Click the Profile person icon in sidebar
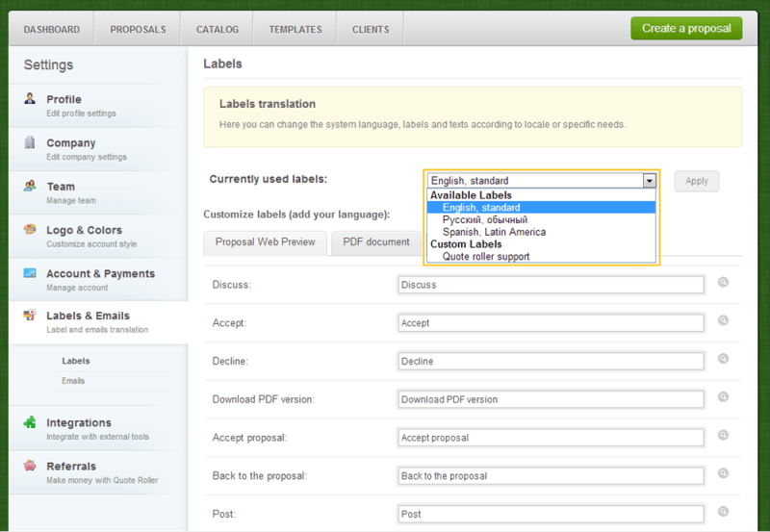Image resolution: width=770 pixels, height=532 pixels. click(30, 99)
